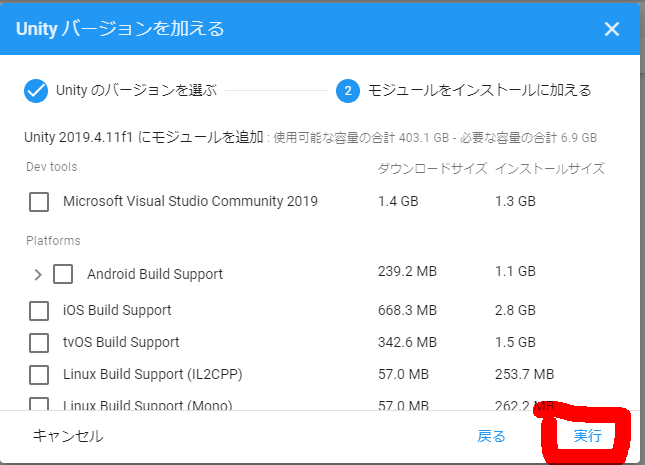This screenshot has width=645, height=465.
Task: Click the '1.5 GB' install size value
Action: pos(515,342)
